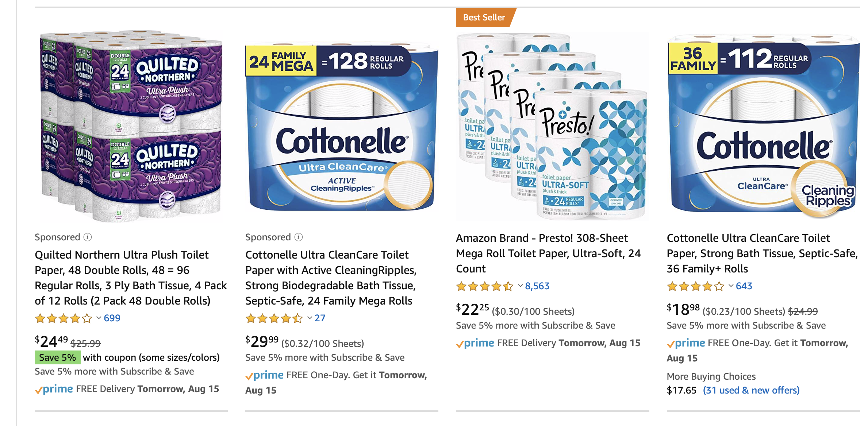Click the Sponsored info icon for Cottonelle 24 Mega
This screenshot has height=426, width=868.
click(299, 237)
